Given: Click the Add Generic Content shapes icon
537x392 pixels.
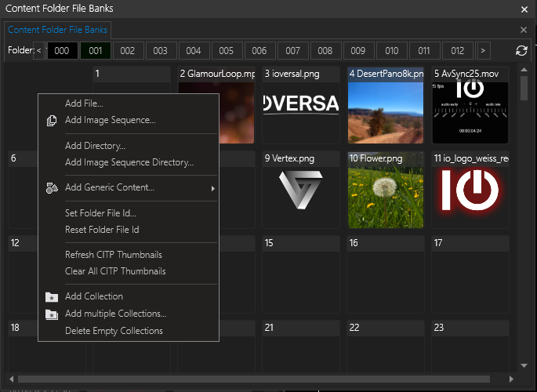Looking at the screenshot, I should click(52, 188).
